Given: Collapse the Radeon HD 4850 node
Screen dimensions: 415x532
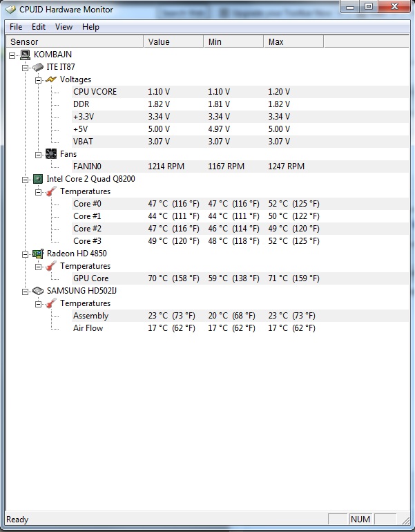Looking at the screenshot, I should [x=25, y=254].
